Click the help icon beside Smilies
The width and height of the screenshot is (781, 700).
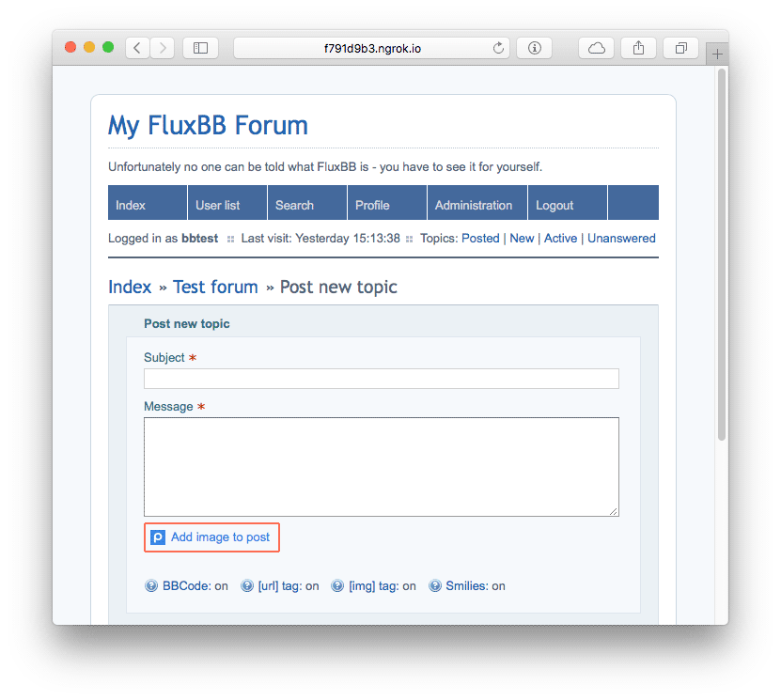[433, 585]
